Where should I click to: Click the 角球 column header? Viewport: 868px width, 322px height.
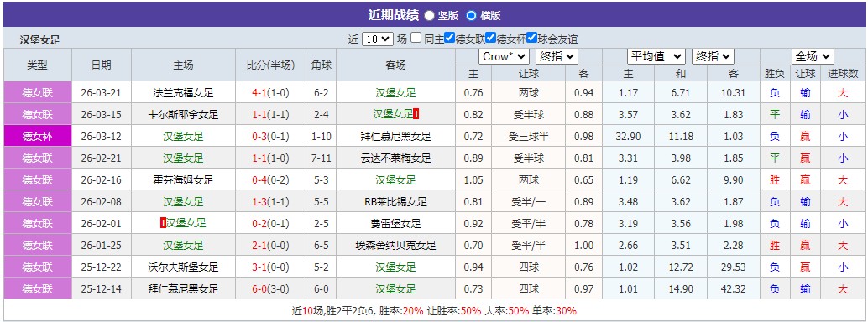[x=321, y=65]
